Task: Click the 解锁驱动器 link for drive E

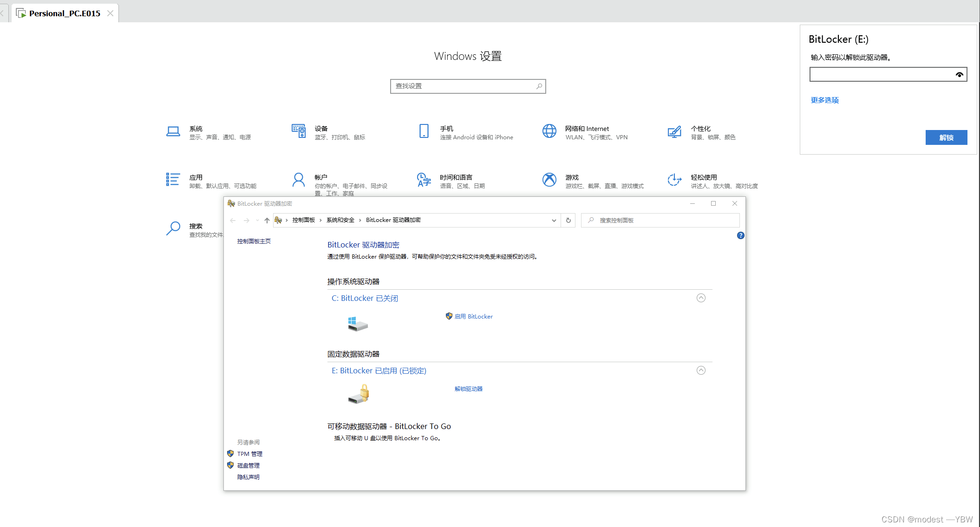Action: click(468, 389)
